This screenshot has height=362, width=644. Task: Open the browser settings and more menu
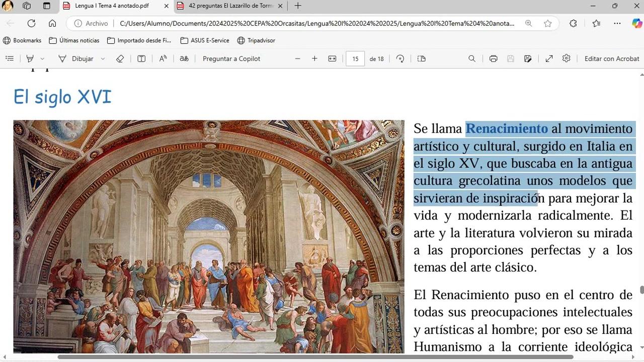coord(617,24)
